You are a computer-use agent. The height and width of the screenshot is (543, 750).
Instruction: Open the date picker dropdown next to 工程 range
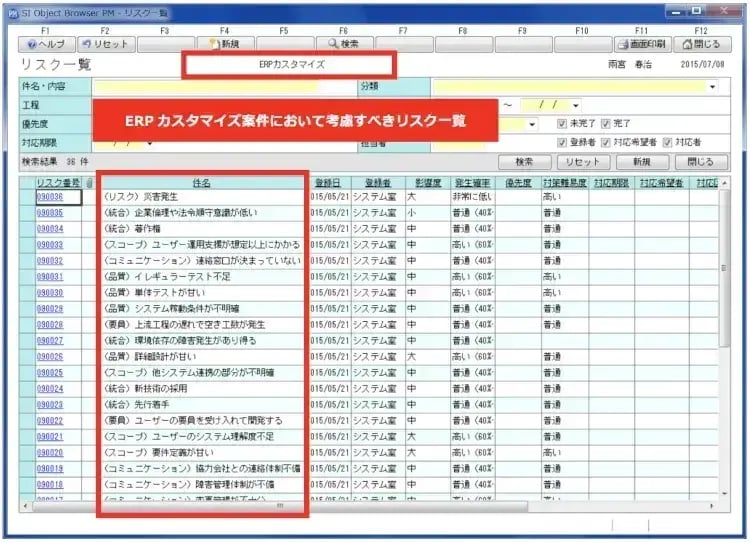(x=576, y=105)
